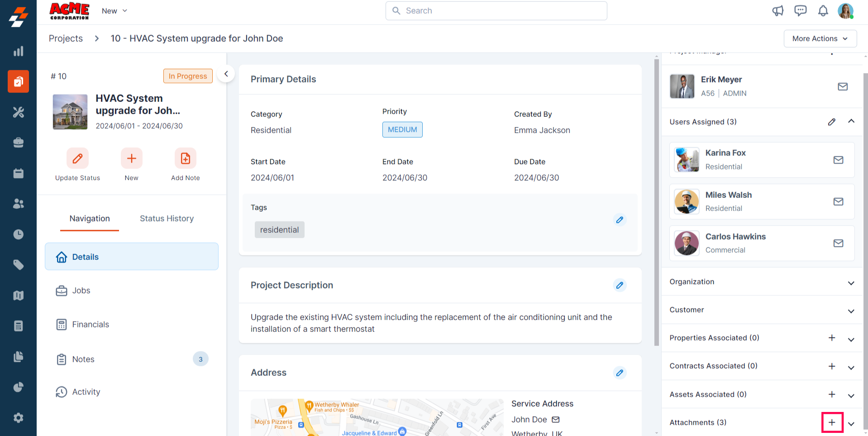
Task: Expand the Organization section
Action: (x=851, y=283)
